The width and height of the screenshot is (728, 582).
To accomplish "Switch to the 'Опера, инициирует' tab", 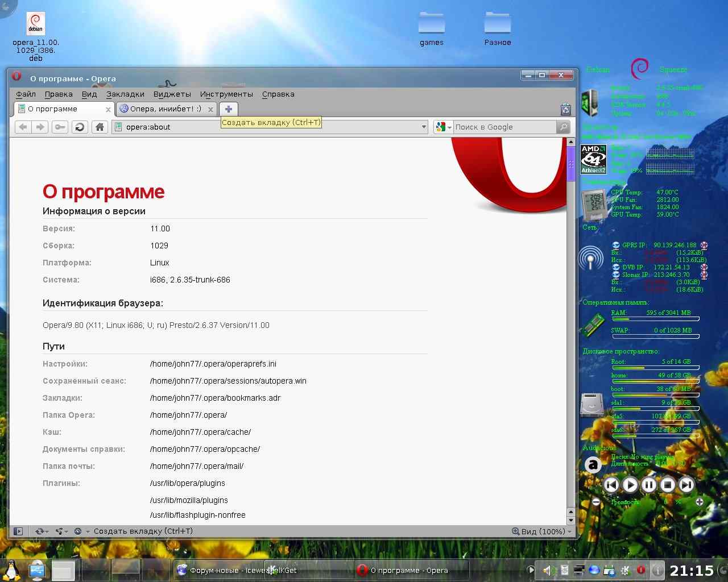I will click(166, 109).
